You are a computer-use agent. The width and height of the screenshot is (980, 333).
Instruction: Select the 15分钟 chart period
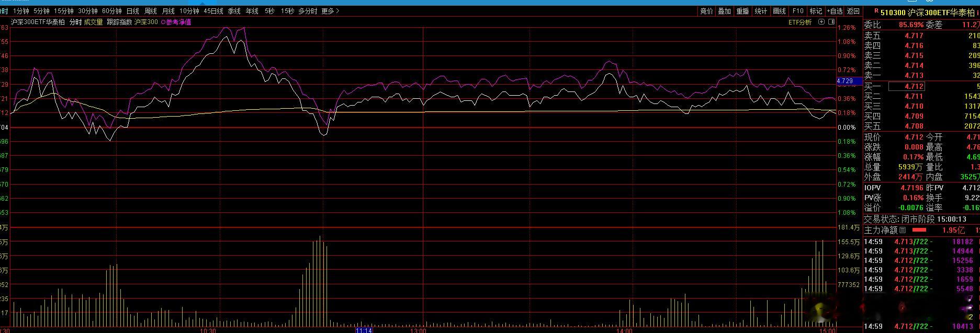64,11
